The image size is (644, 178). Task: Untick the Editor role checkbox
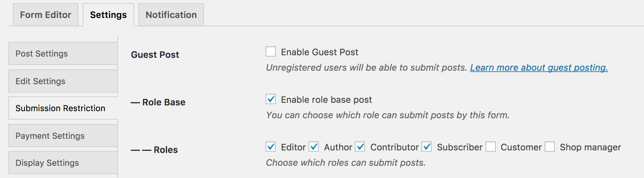pos(271,147)
